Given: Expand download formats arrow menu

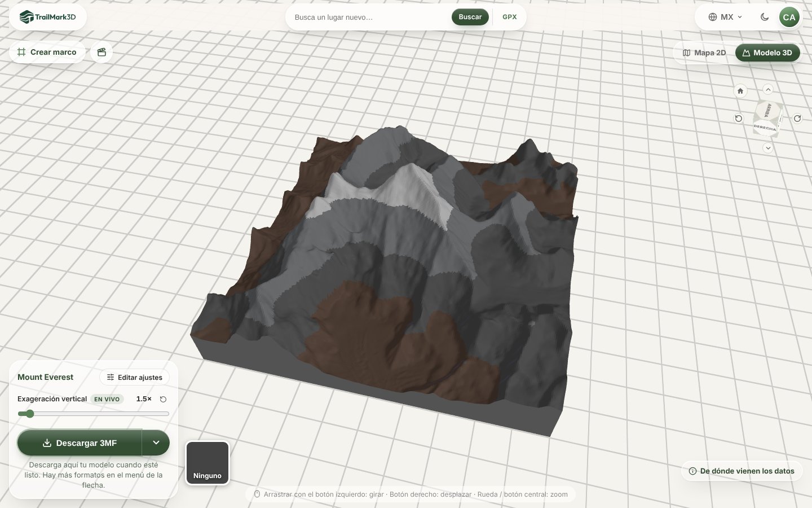Looking at the screenshot, I should click(156, 443).
